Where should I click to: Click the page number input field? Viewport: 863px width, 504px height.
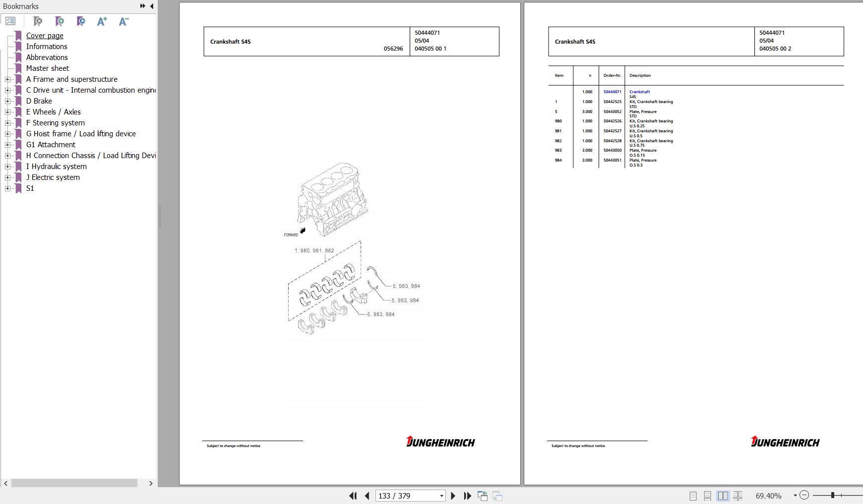click(407, 496)
